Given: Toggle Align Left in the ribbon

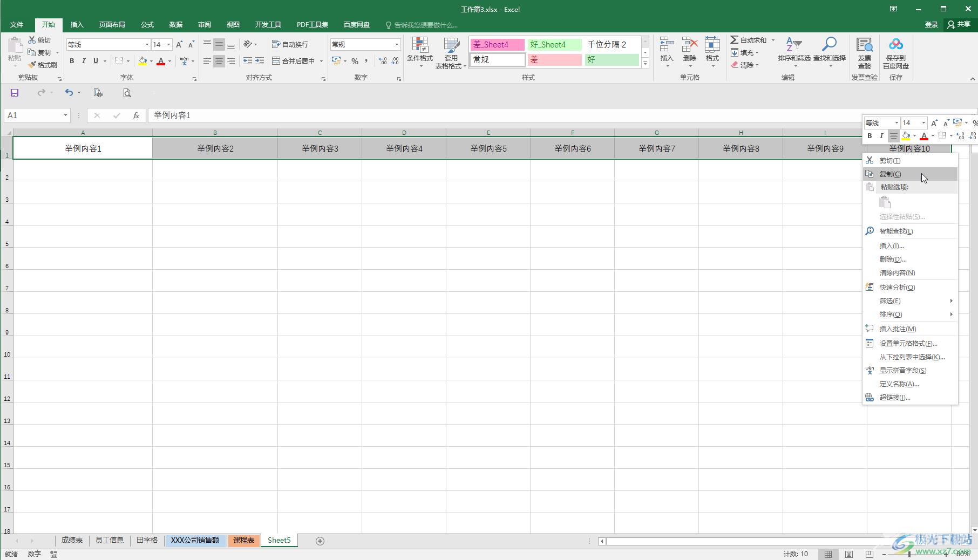Looking at the screenshot, I should click(207, 61).
